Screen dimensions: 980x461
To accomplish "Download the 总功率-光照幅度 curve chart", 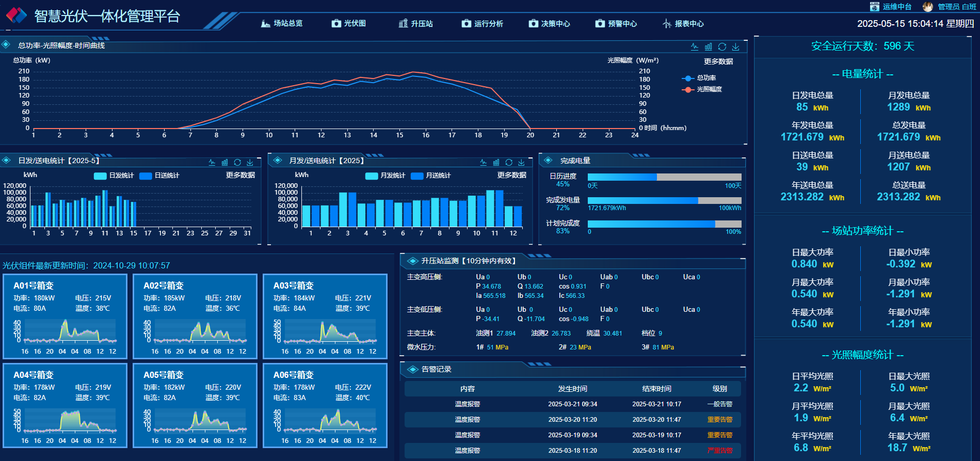I will 735,46.
